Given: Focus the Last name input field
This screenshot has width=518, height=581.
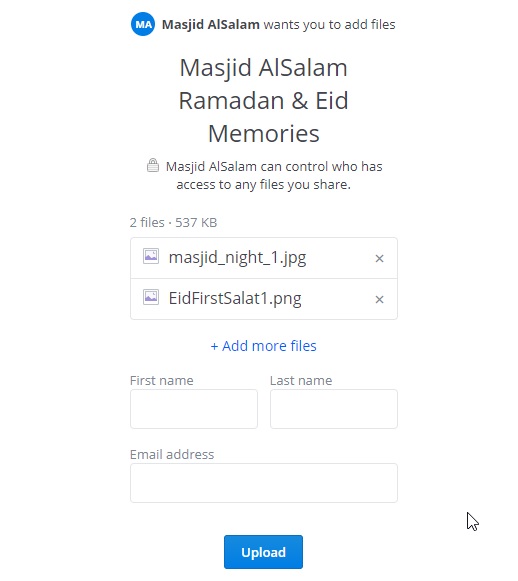Looking at the screenshot, I should (x=334, y=409).
